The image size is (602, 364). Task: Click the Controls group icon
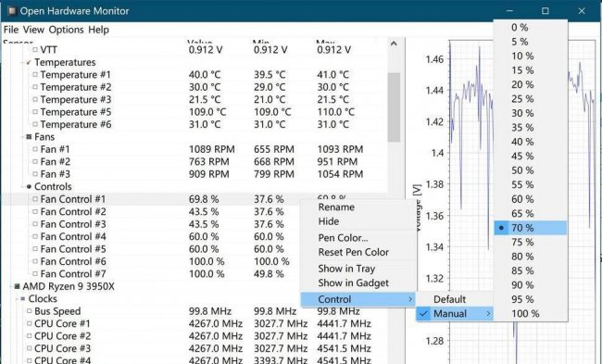(x=29, y=187)
